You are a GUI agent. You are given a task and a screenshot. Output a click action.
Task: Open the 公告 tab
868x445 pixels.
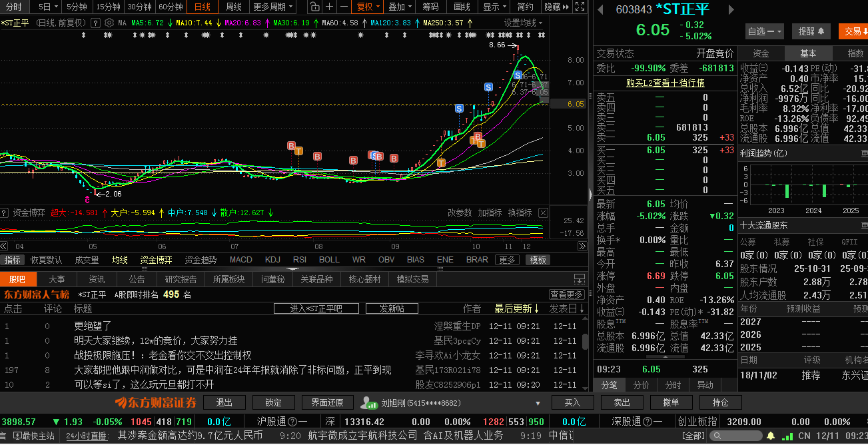point(137,279)
